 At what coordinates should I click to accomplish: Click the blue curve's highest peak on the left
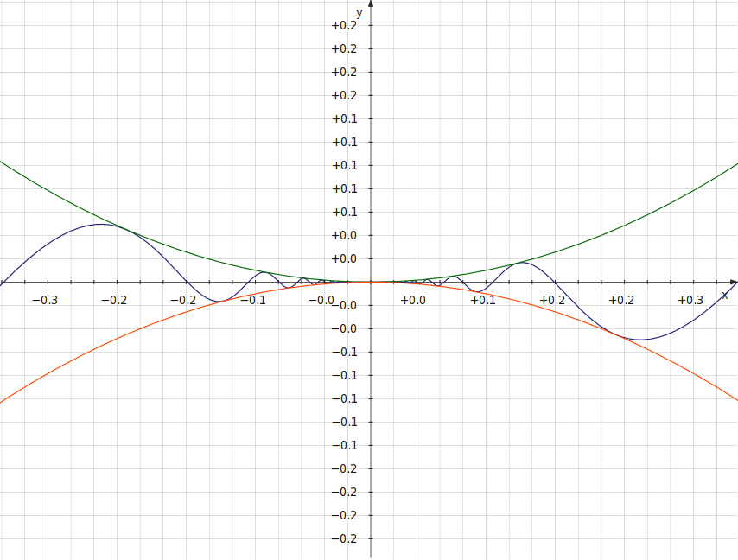(x=101, y=224)
